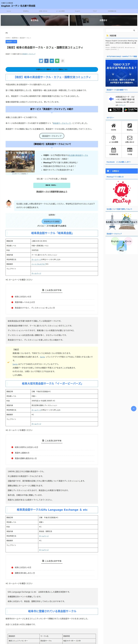Open ブログ in the navigation bar
Viewport: 138px width, 644px height.
point(95,11)
